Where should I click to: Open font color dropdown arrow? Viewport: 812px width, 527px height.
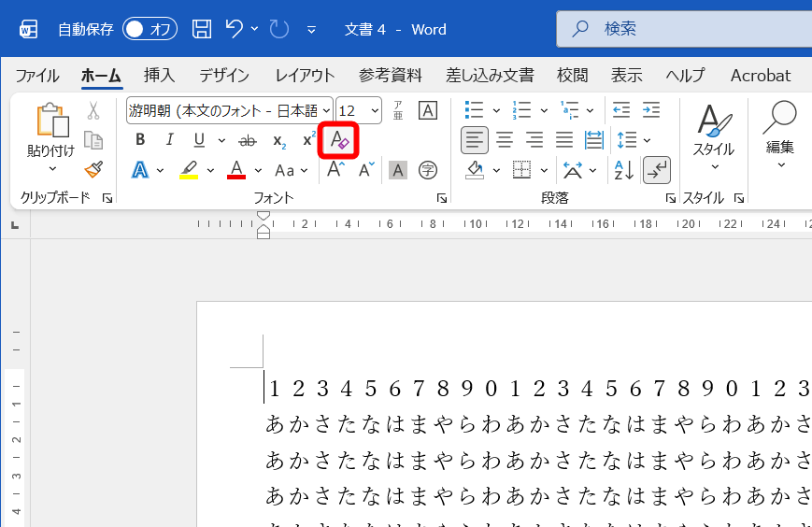(x=258, y=170)
